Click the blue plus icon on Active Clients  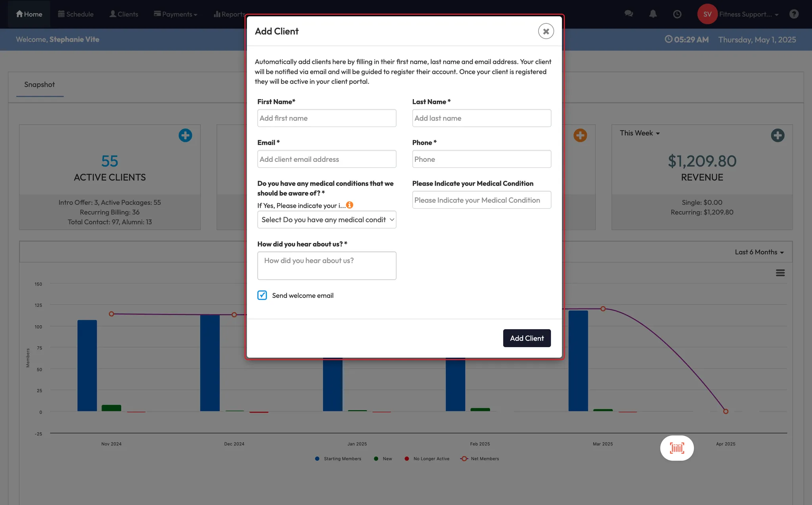(185, 135)
